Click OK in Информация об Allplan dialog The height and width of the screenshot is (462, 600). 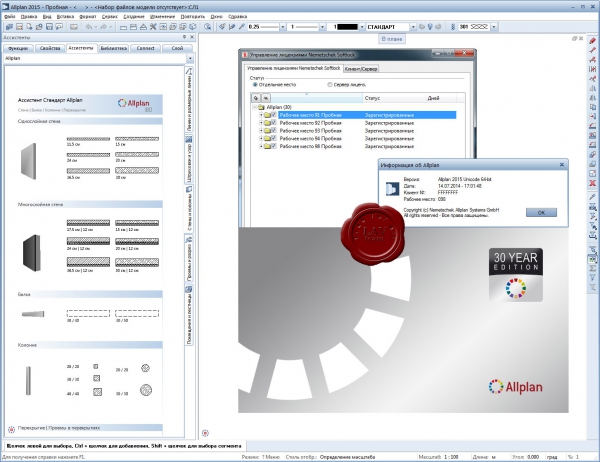point(541,212)
